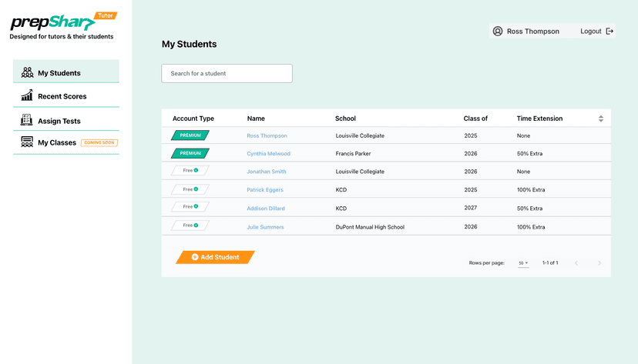Click the logout arrow icon
Viewport: 638px width, 364px height.
pos(609,32)
